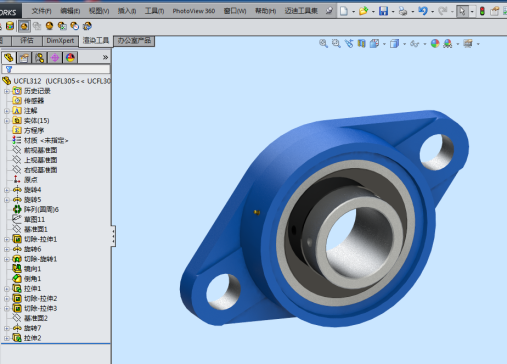Open the ConfigurationManager tab
This screenshot has height=364, width=507.
pyautogui.click(x=39, y=58)
